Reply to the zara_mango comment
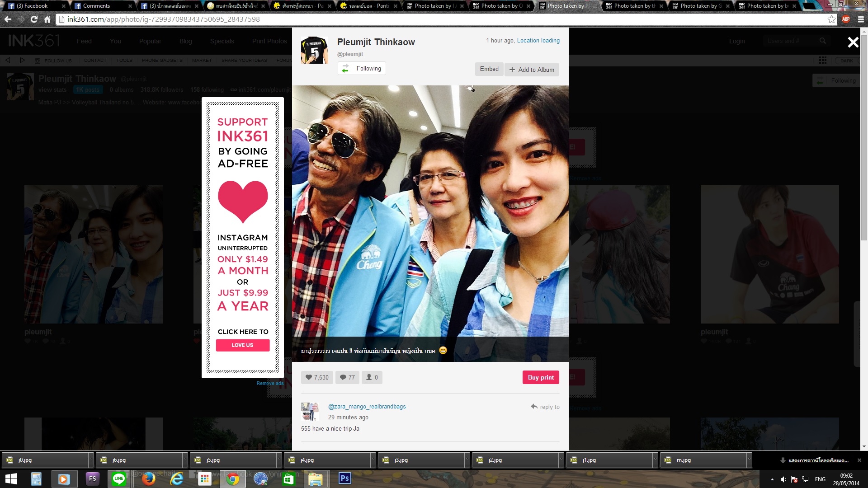 pyautogui.click(x=545, y=407)
